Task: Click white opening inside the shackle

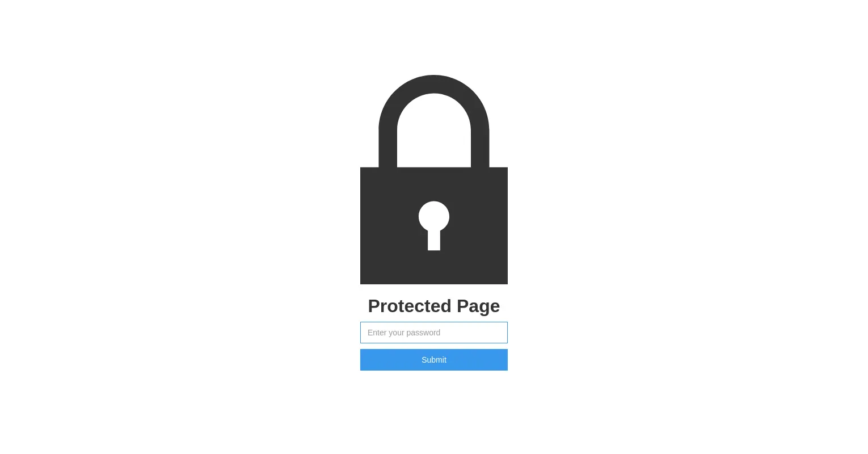Action: (434, 133)
